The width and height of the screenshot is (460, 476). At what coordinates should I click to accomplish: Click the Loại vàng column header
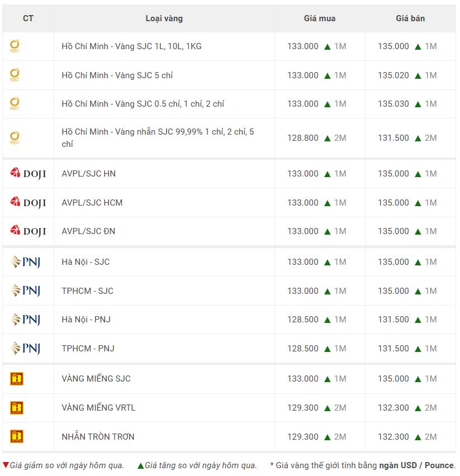[x=164, y=18]
